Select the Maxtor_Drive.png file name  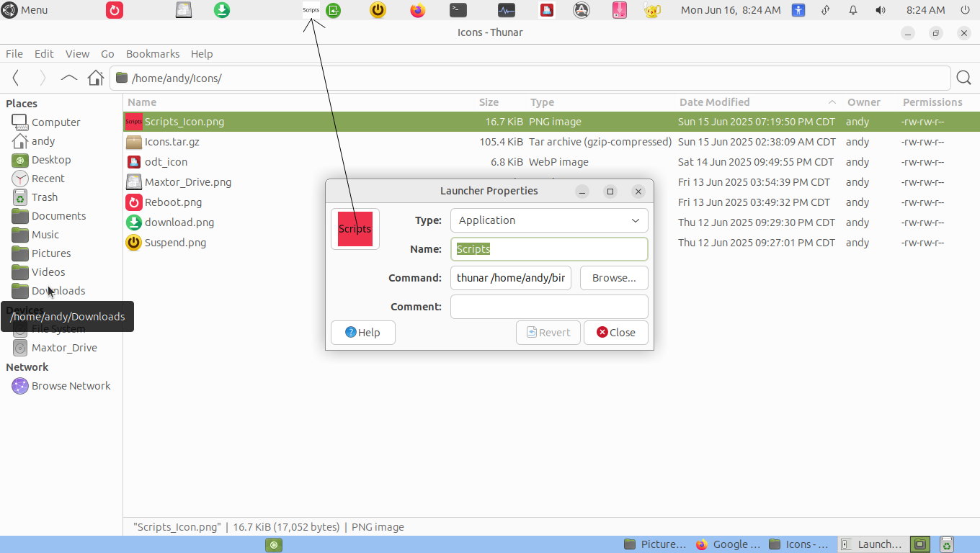188,182
